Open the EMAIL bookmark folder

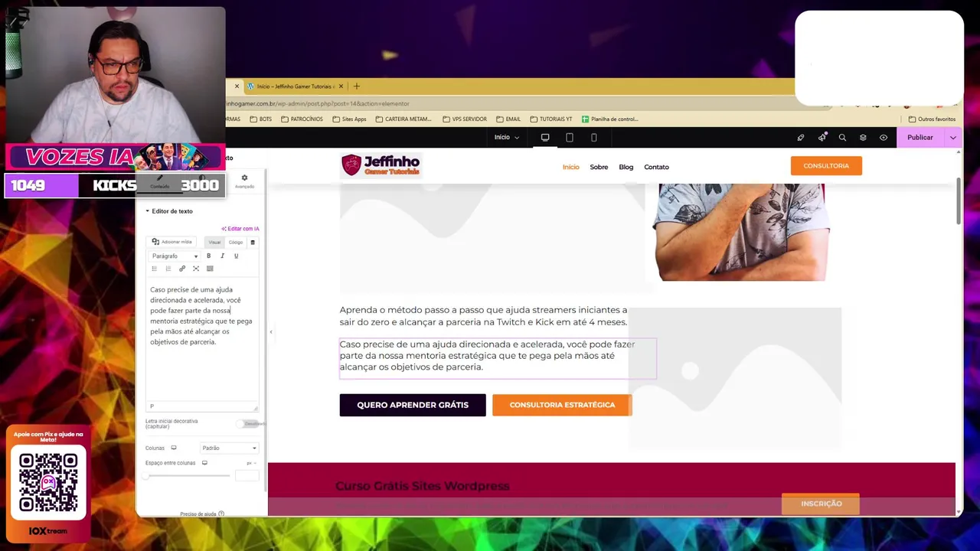(x=508, y=119)
